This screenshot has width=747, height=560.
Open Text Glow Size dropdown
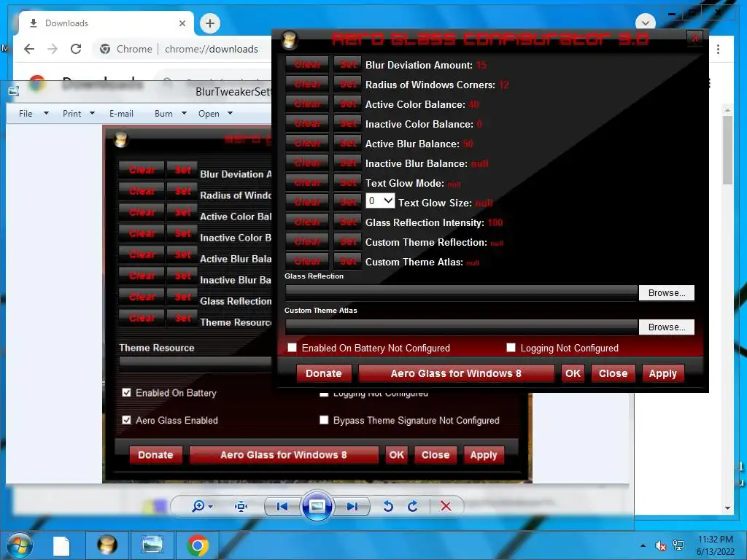tap(379, 201)
